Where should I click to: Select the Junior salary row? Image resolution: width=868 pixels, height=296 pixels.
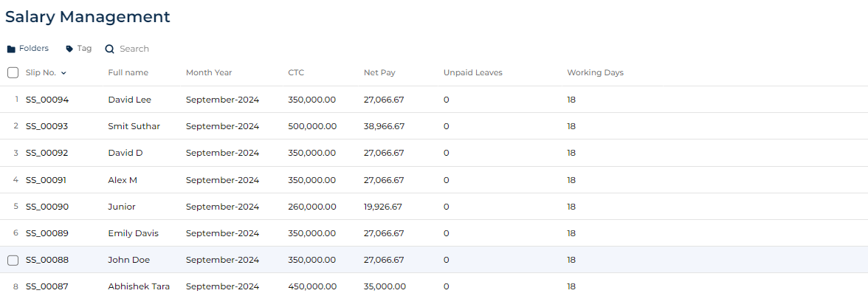tap(434, 207)
